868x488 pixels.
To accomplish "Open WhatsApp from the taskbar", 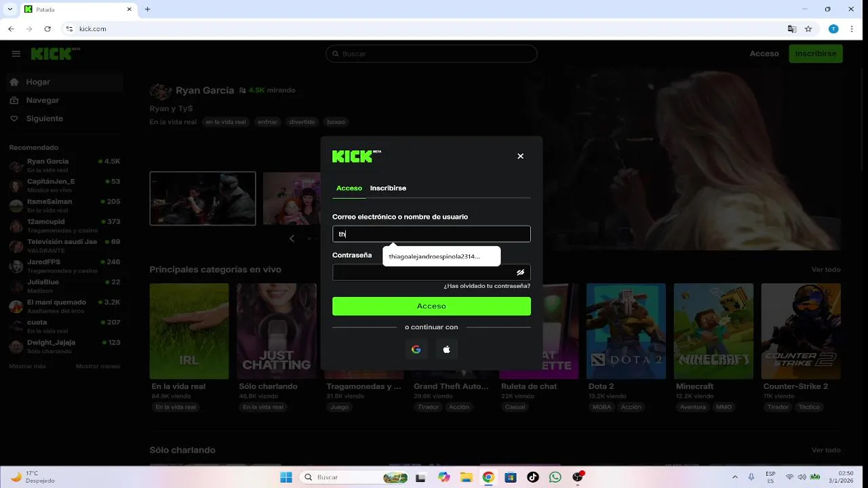I will tap(555, 477).
